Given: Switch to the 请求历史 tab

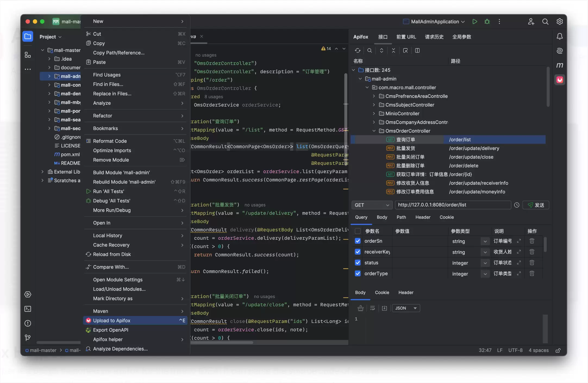Looking at the screenshot, I should tap(434, 37).
